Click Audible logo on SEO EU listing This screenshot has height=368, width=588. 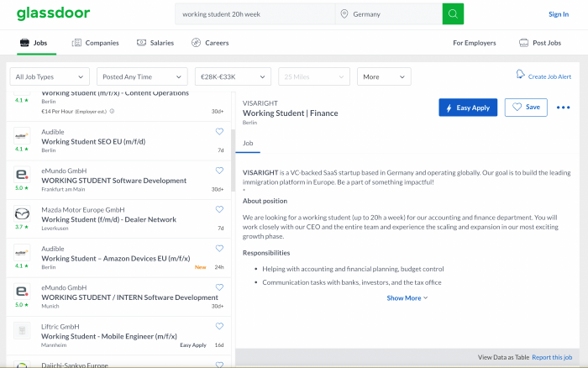[22, 135]
